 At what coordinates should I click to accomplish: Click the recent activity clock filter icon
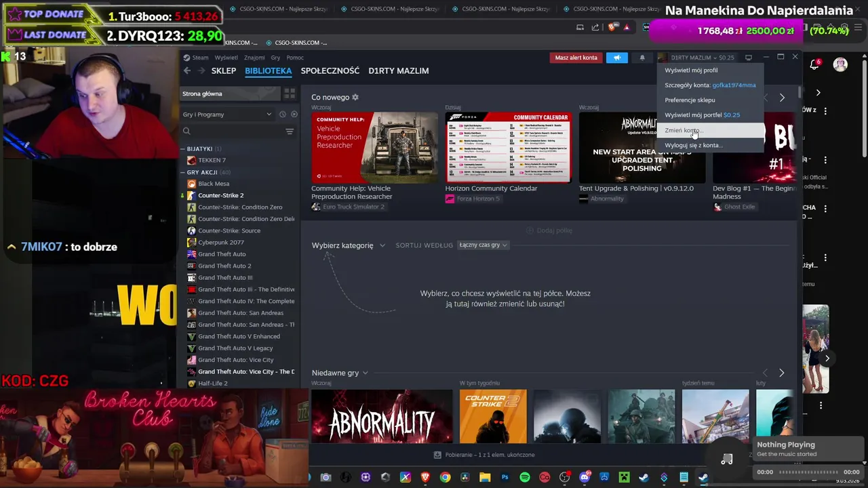tap(283, 114)
